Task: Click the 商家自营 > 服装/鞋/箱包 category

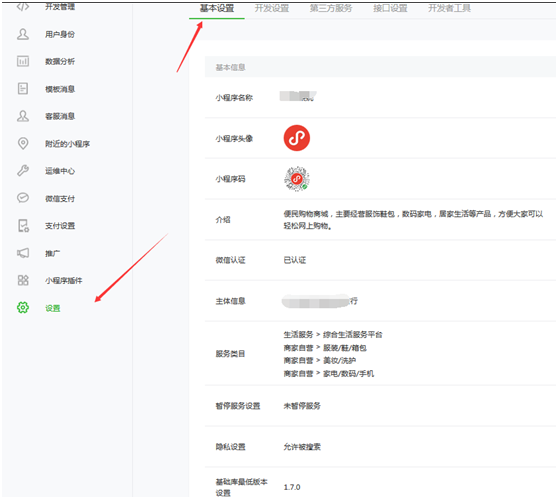Action: (325, 348)
